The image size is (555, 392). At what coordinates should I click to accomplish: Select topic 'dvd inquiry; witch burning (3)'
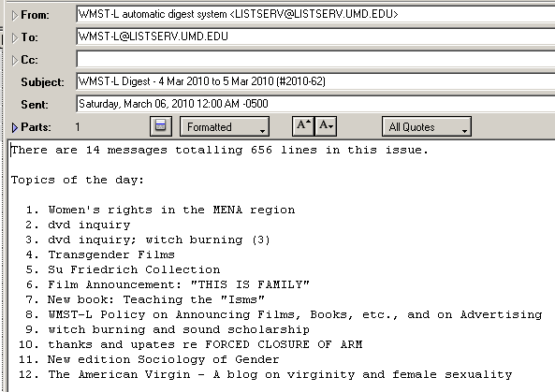[159, 240]
